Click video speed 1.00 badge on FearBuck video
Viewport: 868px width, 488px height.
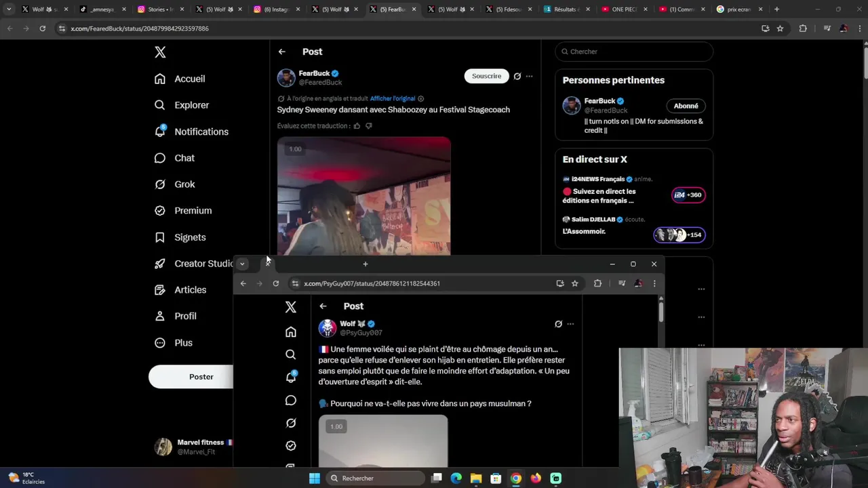pyautogui.click(x=295, y=149)
